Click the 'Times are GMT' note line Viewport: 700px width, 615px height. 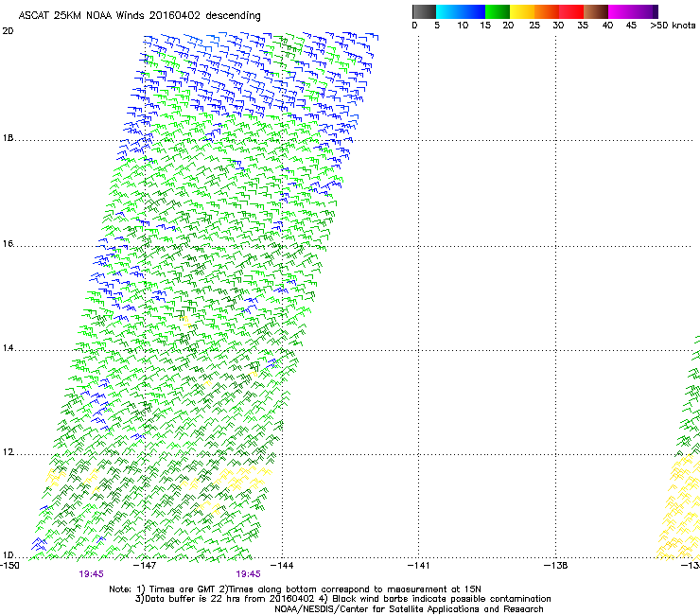click(x=295, y=589)
